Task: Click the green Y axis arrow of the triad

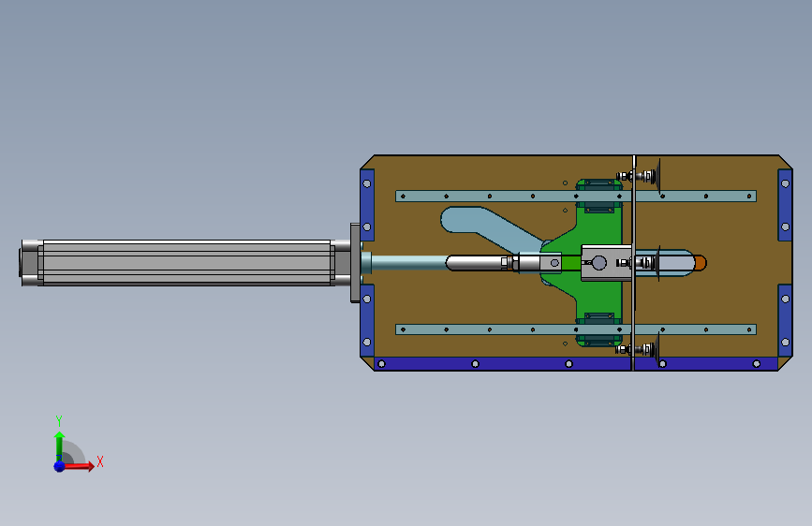Action: (59, 446)
